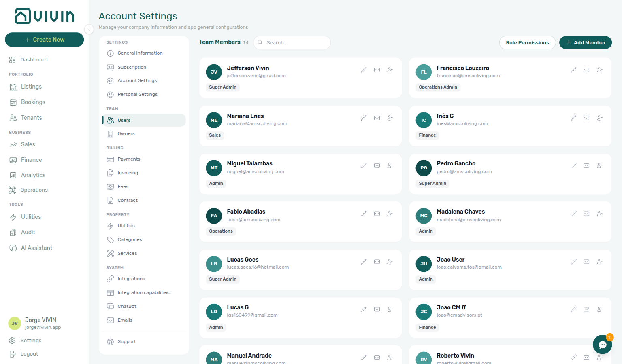Click the pencil icon on Inês C card
The width and height of the screenshot is (622, 364).
tap(573, 118)
